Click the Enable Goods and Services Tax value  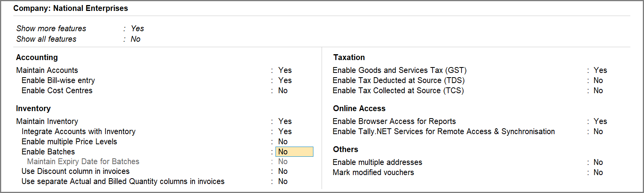click(x=600, y=70)
